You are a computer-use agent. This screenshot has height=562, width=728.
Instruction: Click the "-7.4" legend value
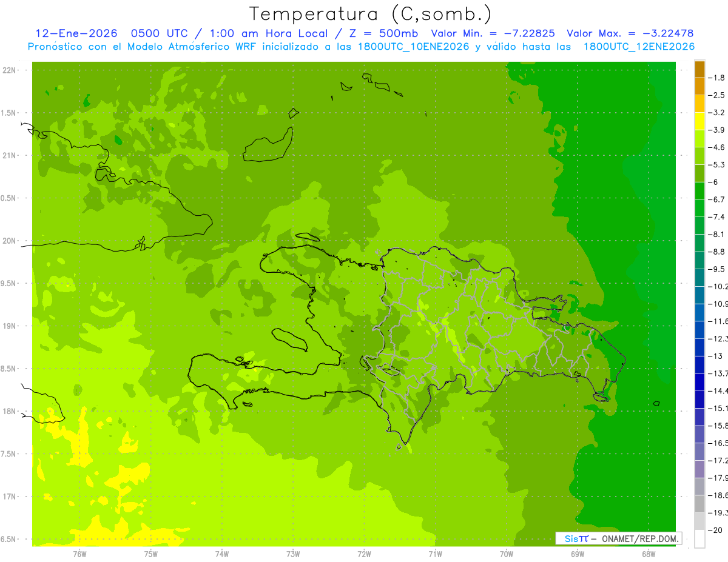click(716, 217)
